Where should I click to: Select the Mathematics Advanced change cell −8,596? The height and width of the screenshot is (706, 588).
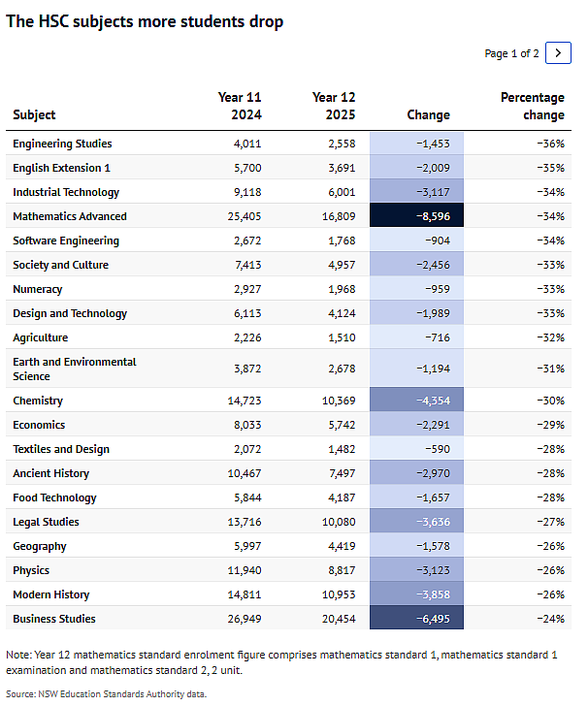coord(416,215)
